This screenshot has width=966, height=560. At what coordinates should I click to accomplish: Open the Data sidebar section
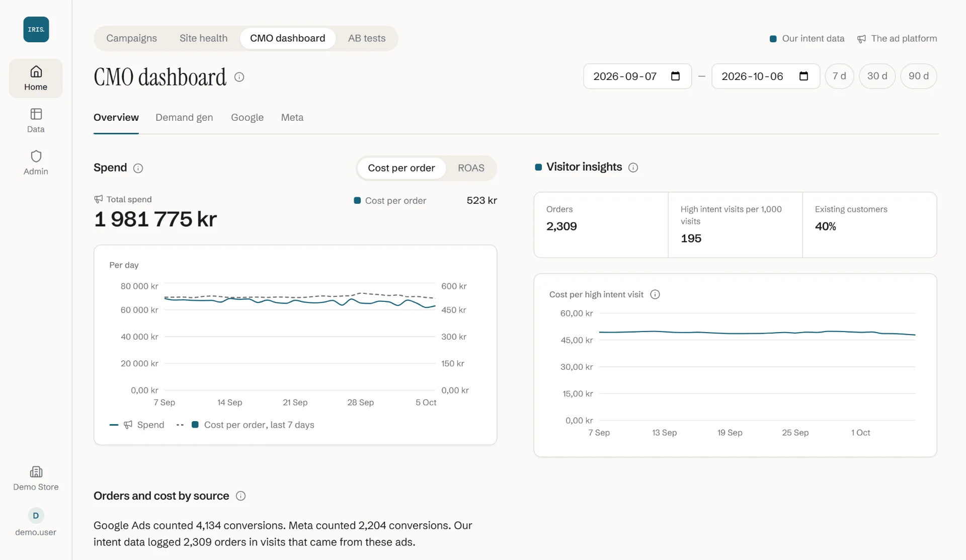[36, 121]
